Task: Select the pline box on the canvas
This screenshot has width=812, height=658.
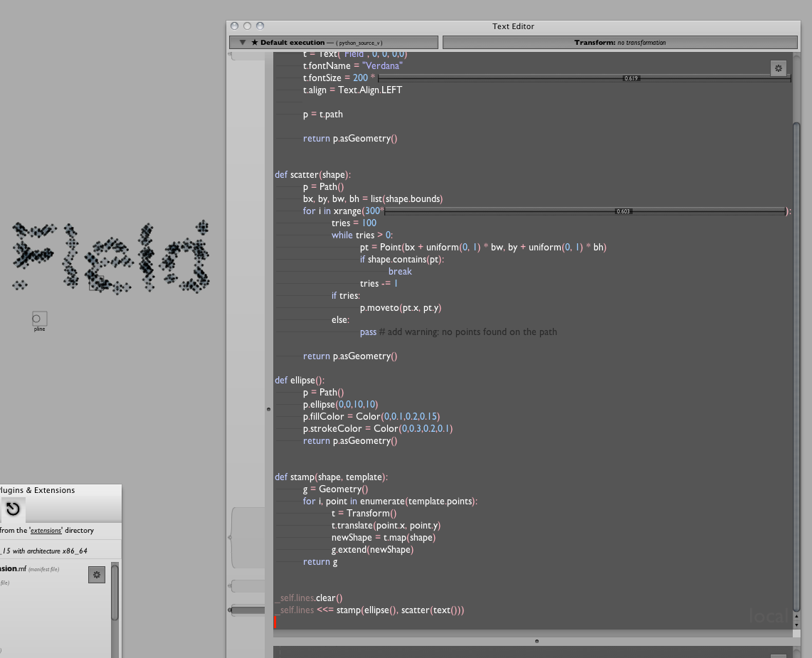Action: 39,319
